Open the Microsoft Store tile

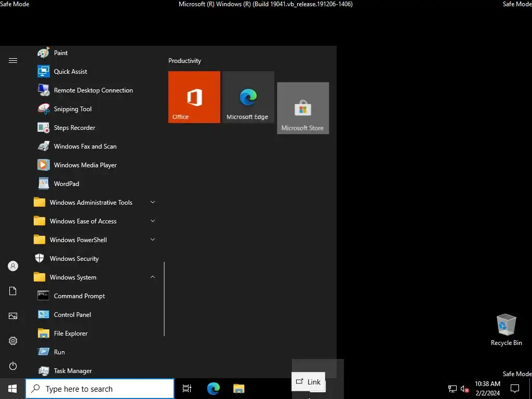tap(303, 108)
